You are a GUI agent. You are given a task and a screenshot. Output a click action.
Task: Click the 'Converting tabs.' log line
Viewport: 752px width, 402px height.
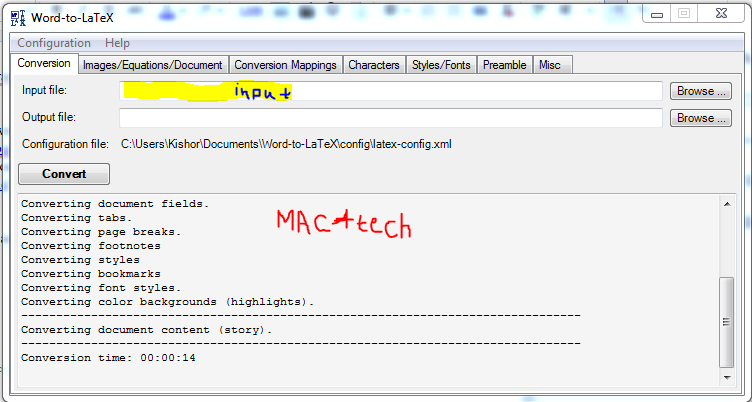point(77,218)
